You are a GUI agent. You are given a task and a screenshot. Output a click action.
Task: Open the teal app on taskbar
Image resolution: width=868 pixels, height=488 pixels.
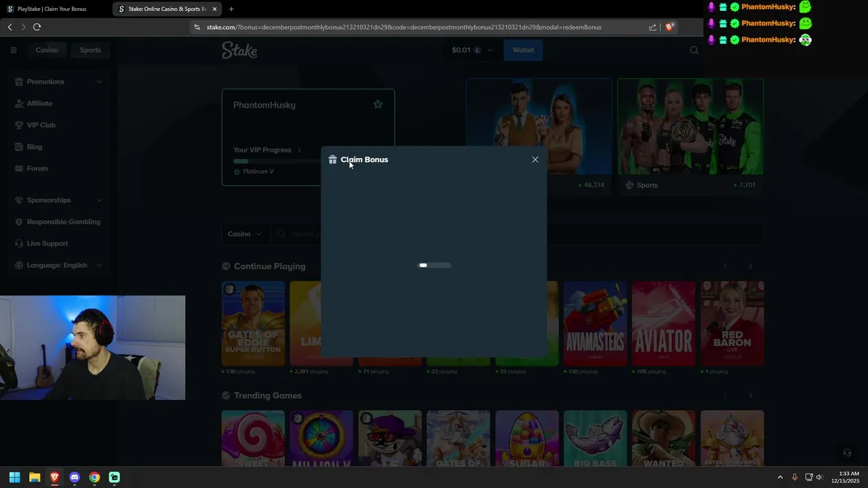point(115,477)
